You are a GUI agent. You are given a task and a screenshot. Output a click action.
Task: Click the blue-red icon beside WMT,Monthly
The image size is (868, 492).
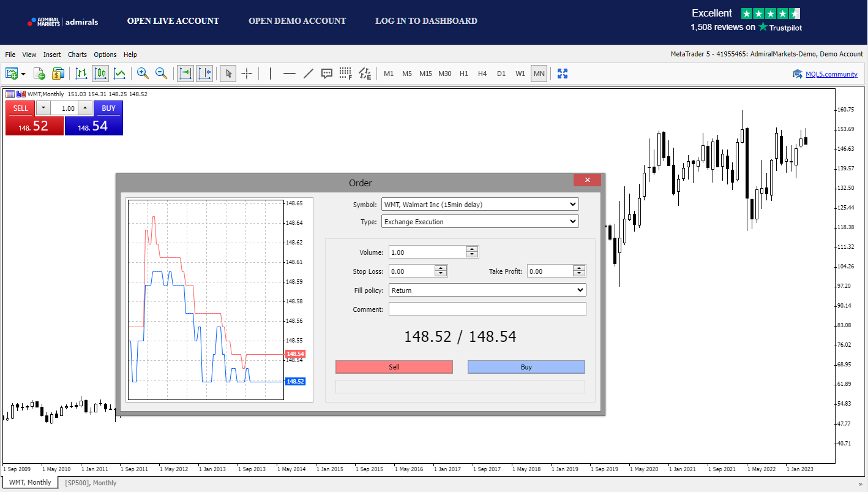21,94
